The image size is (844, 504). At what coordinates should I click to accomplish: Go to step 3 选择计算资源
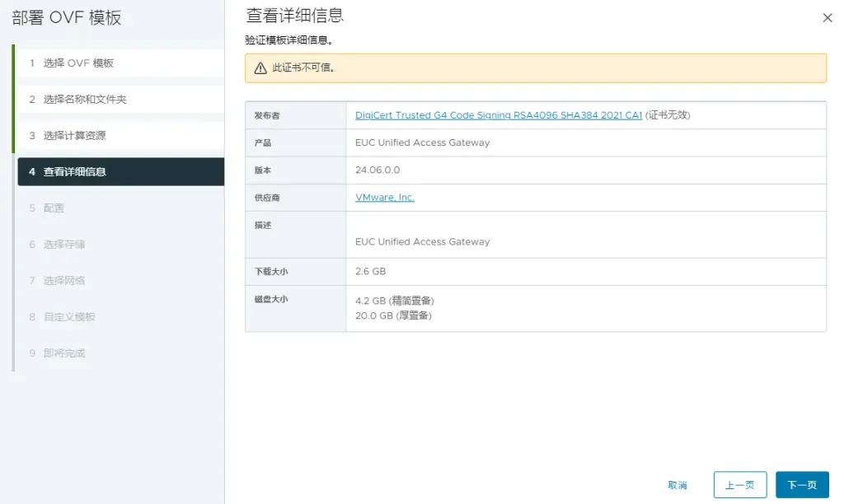(x=74, y=136)
